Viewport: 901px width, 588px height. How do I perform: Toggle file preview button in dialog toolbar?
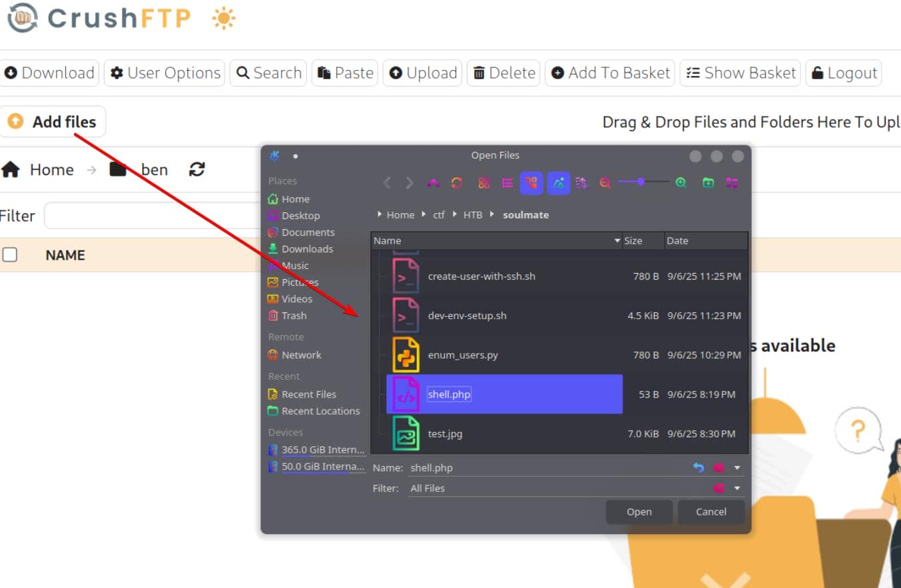tap(559, 182)
